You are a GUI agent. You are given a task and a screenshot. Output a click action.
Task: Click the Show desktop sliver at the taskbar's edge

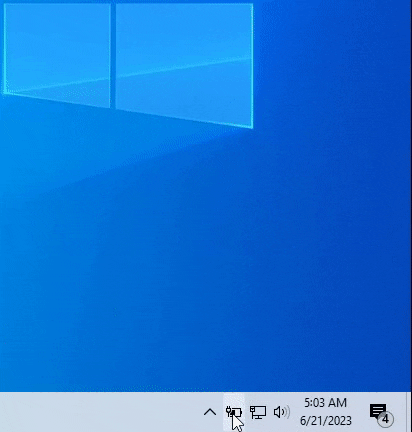[x=409, y=412]
